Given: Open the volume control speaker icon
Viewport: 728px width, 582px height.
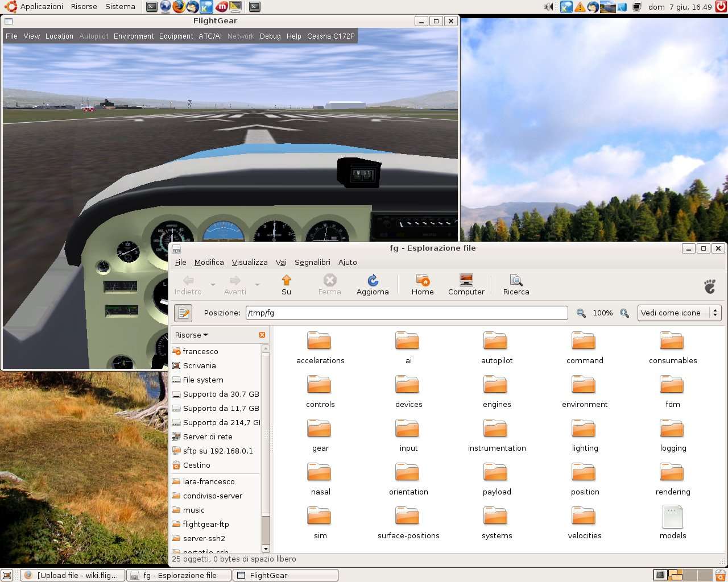Looking at the screenshot, I should pyautogui.click(x=548, y=7).
